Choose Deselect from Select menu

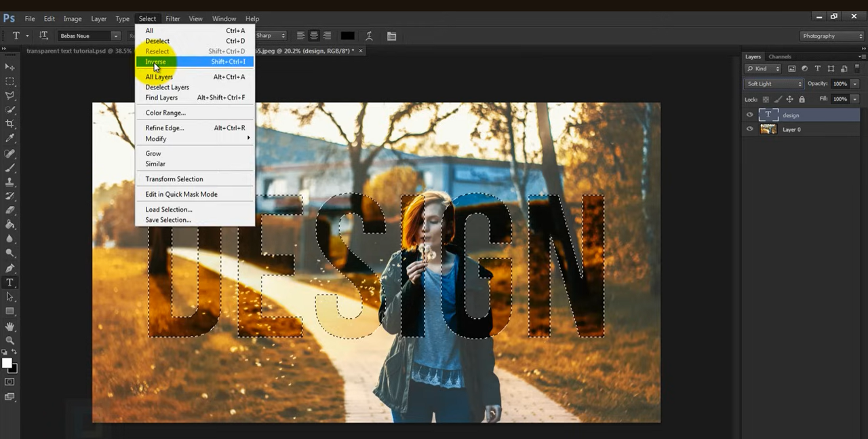point(195,41)
